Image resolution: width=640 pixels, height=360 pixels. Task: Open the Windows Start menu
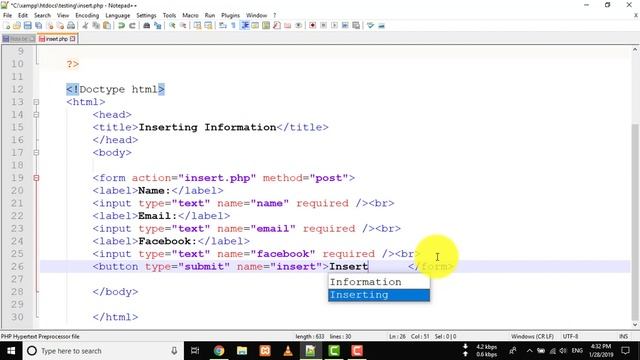(11, 351)
